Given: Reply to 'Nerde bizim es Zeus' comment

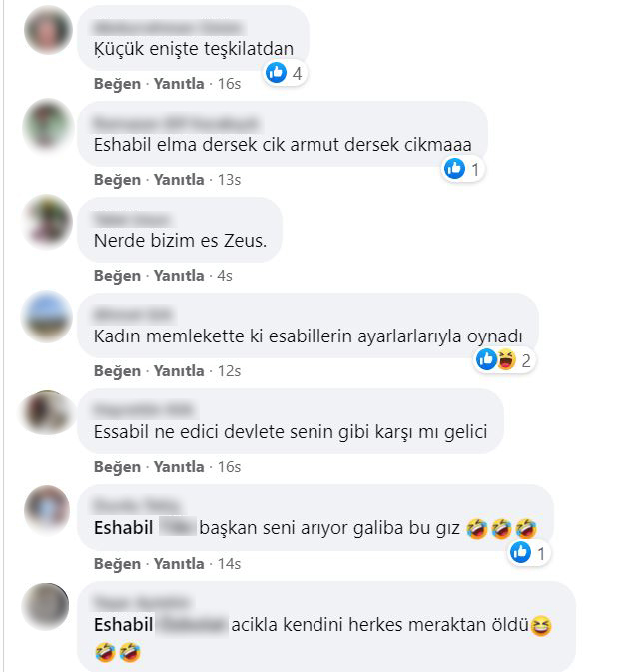Looking at the screenshot, I should tap(179, 276).
